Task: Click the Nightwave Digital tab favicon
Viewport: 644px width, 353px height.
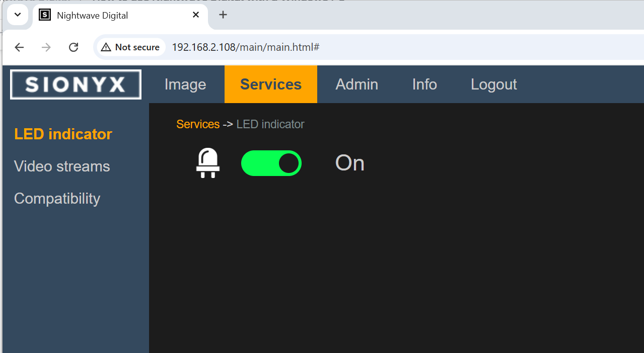Action: (x=45, y=15)
